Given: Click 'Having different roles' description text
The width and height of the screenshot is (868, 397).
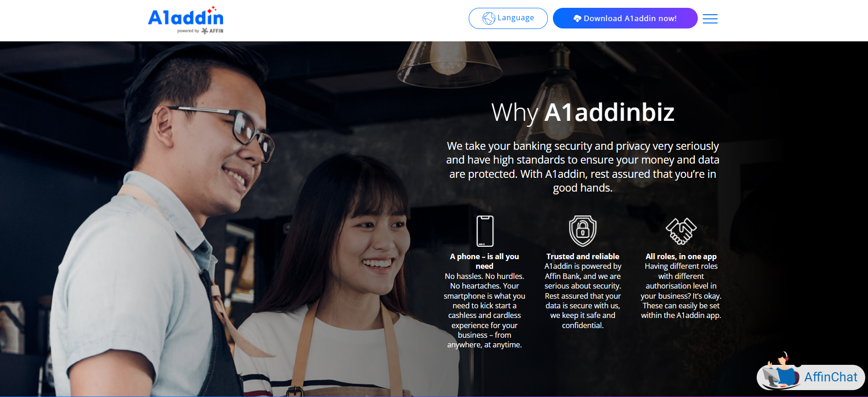Looking at the screenshot, I should pos(681,290).
